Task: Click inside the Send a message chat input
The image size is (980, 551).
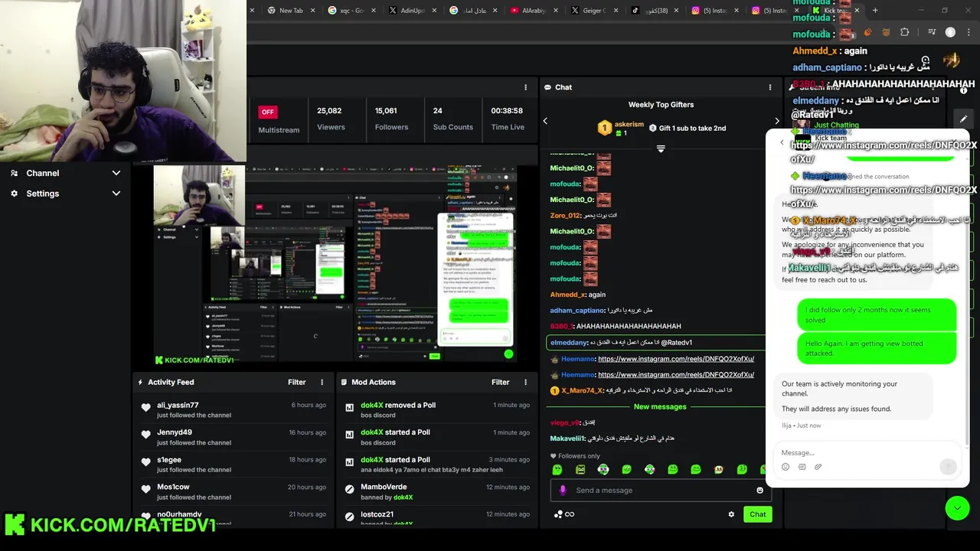Action: (x=660, y=490)
